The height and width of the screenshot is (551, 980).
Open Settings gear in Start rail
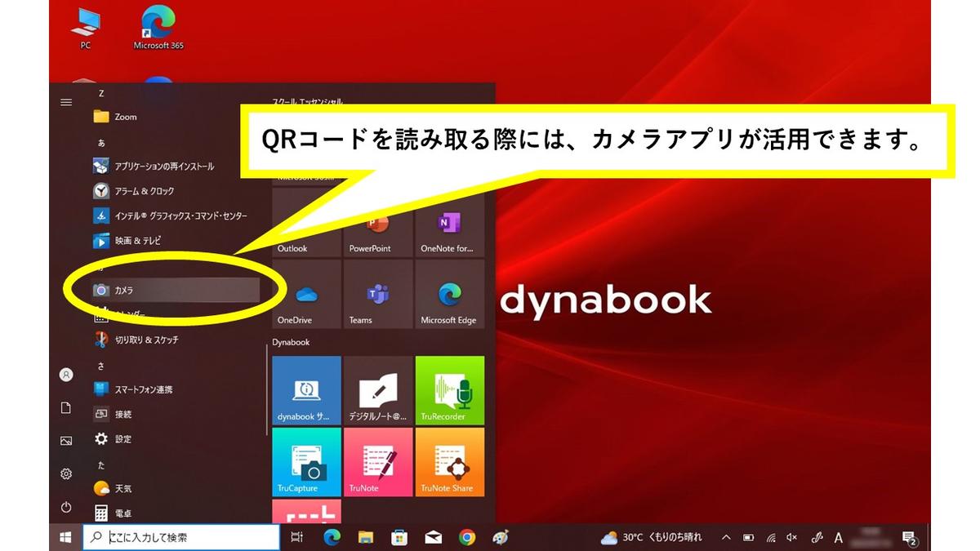tap(66, 474)
